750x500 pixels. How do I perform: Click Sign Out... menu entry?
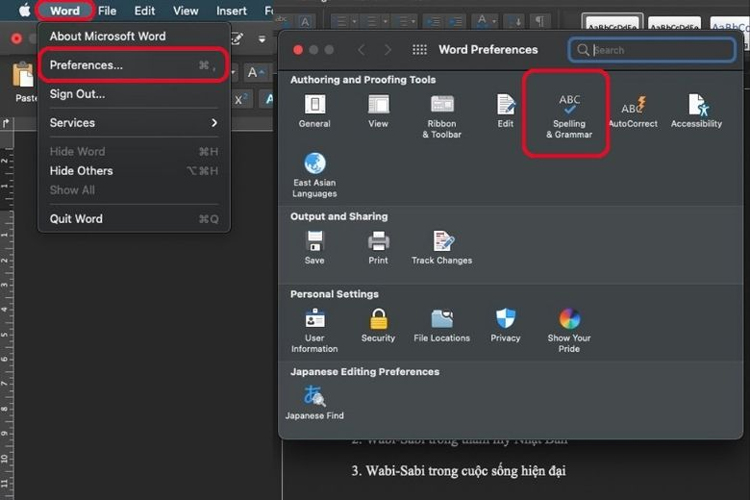(77, 94)
